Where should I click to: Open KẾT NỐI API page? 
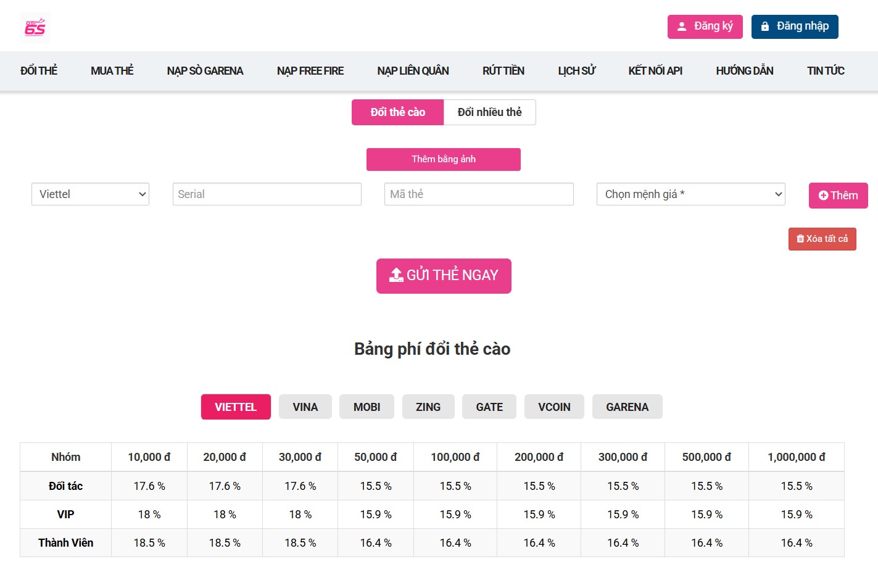[x=655, y=71]
